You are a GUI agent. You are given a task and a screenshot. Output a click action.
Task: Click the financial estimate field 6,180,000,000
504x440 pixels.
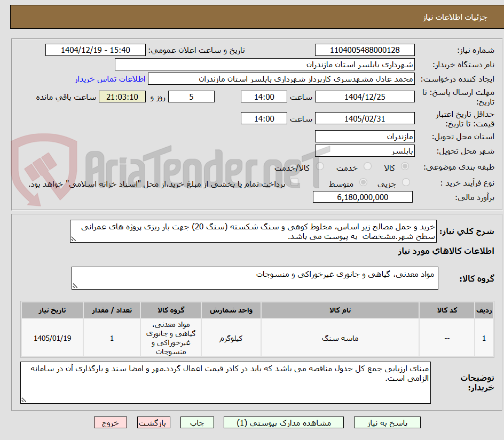363,197
